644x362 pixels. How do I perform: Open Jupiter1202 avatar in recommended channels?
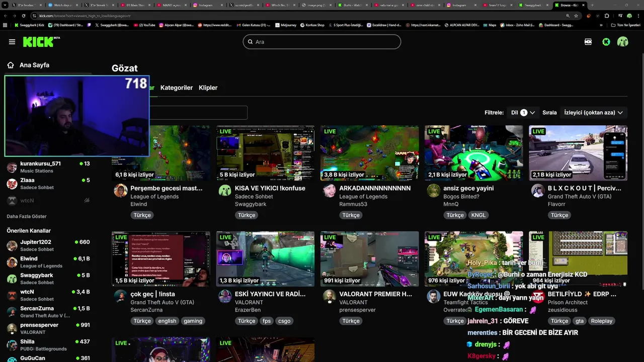pyautogui.click(x=12, y=245)
